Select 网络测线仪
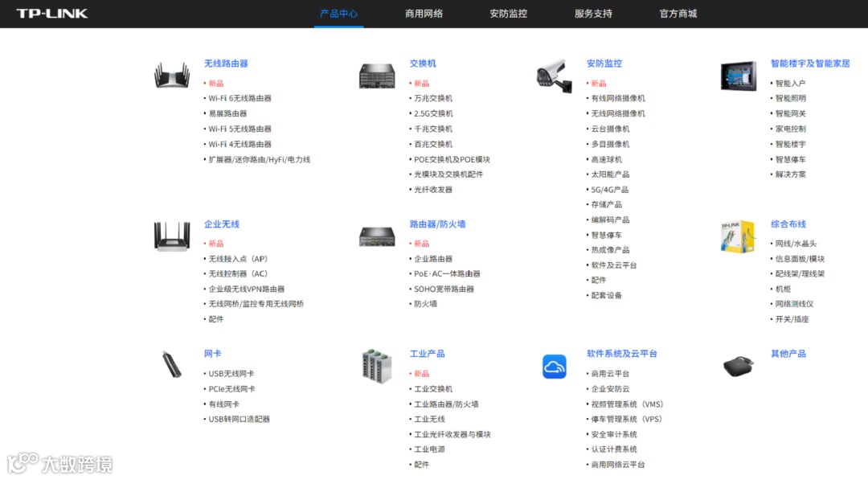The height and width of the screenshot is (480, 868). click(794, 304)
